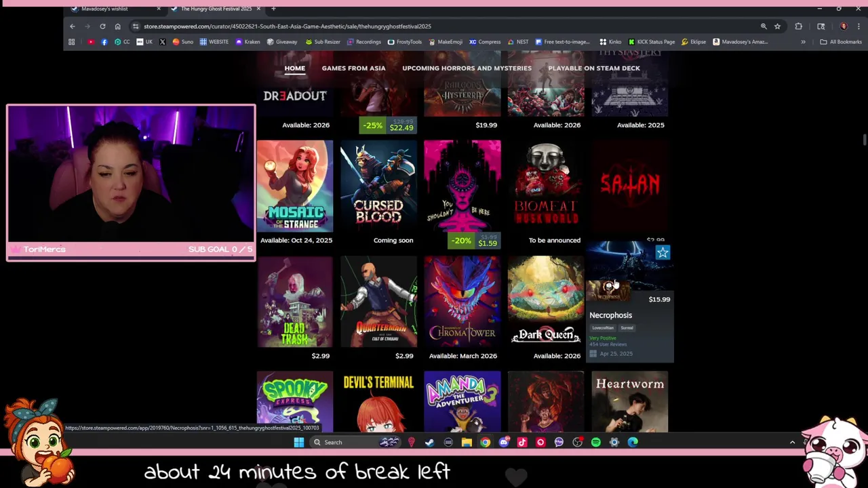Open Biomeat Huskworld game tile
This screenshot has height=488, width=868.
tap(546, 186)
